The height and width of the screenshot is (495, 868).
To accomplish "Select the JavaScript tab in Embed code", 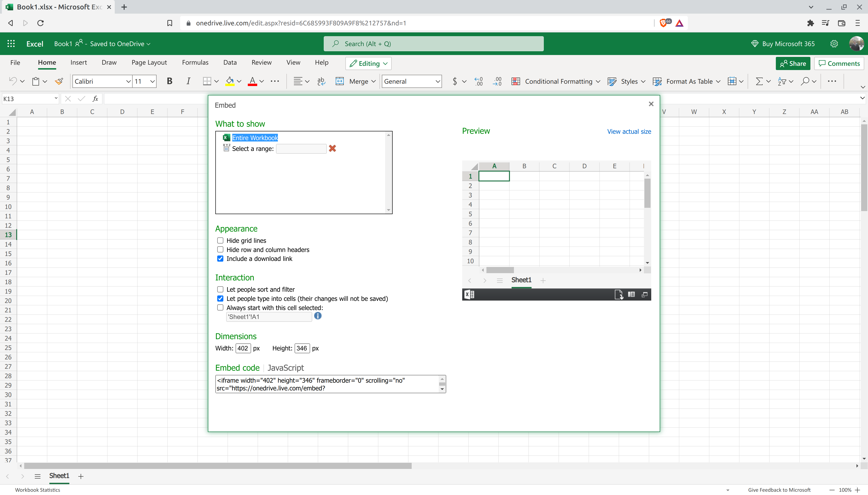I will pyautogui.click(x=286, y=368).
